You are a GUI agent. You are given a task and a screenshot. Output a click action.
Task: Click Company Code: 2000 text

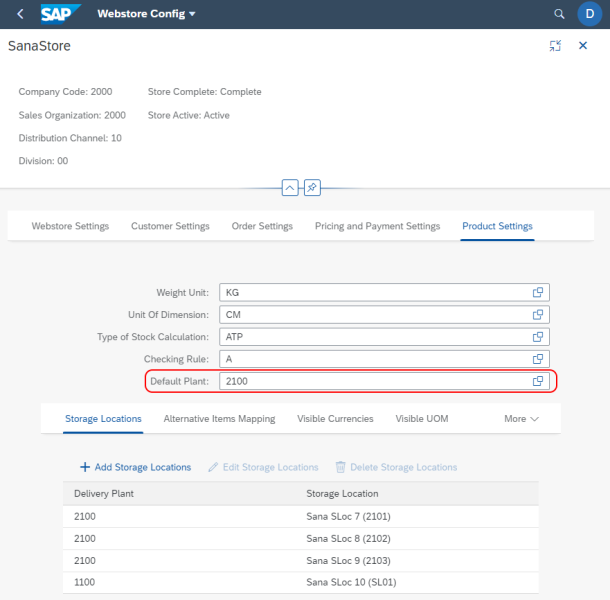click(65, 92)
